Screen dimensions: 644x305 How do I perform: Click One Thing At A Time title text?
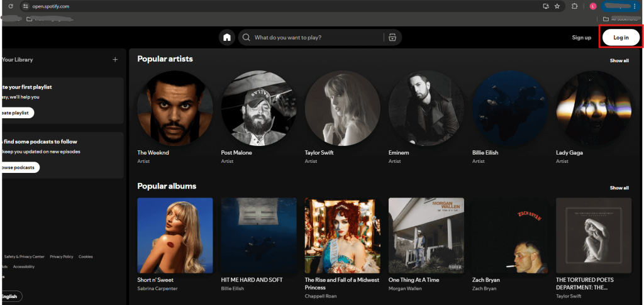point(414,280)
